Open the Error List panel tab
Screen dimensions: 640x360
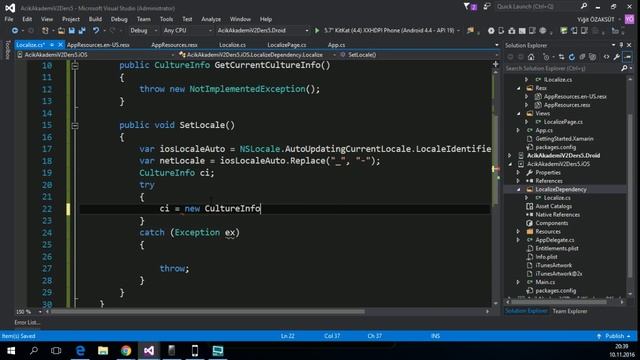point(27,322)
